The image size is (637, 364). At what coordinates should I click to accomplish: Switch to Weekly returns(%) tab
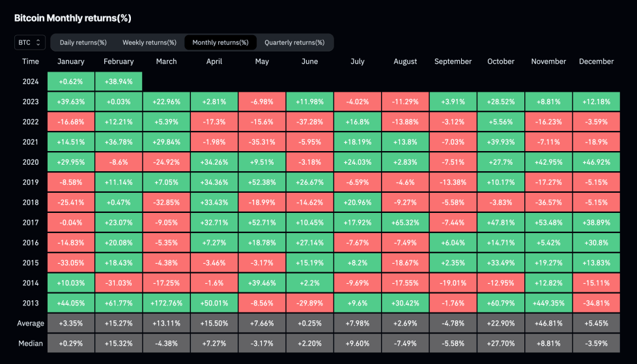[149, 42]
